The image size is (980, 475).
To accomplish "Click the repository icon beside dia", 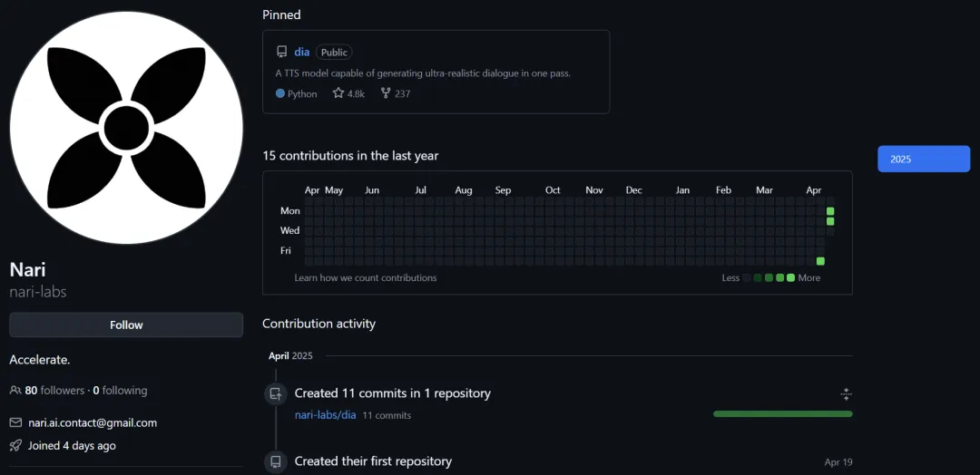I will click(x=282, y=52).
